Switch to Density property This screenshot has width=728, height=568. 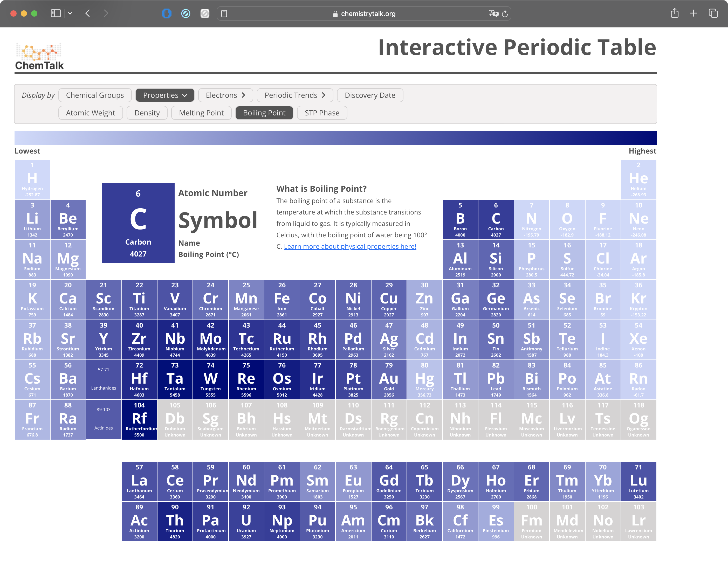coord(147,113)
